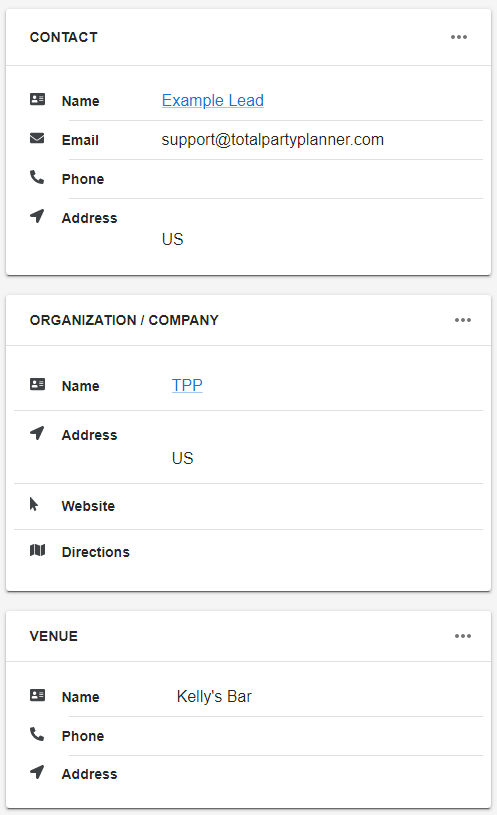Open the Organization / Company options menu
Image resolution: width=497 pixels, height=815 pixels.
[x=463, y=320]
